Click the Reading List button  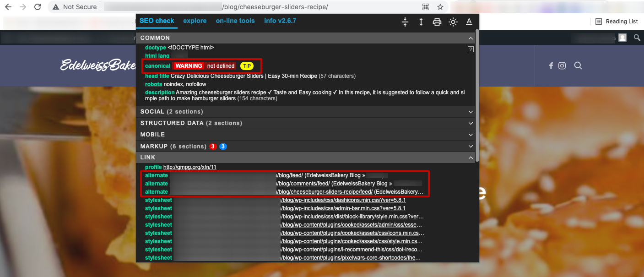click(x=617, y=22)
